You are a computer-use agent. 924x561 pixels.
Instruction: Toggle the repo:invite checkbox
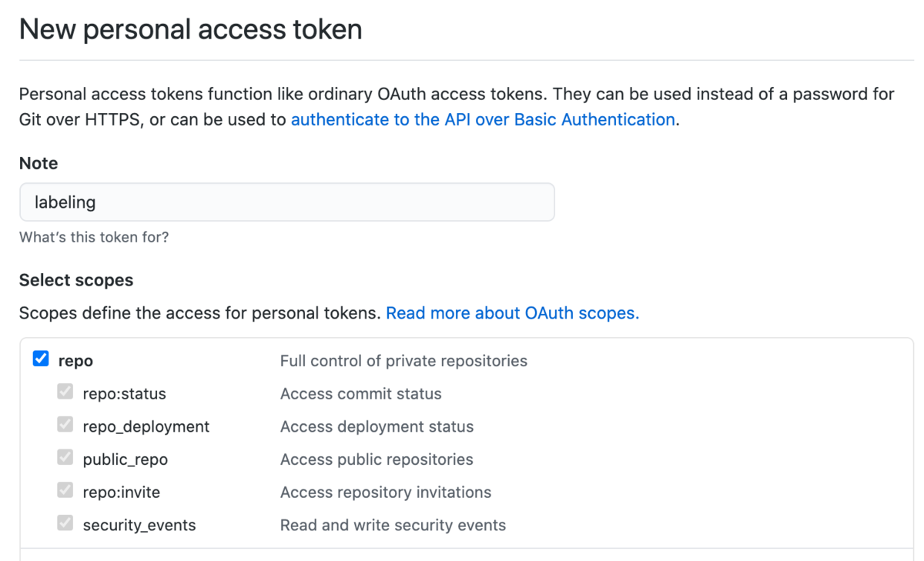65,491
